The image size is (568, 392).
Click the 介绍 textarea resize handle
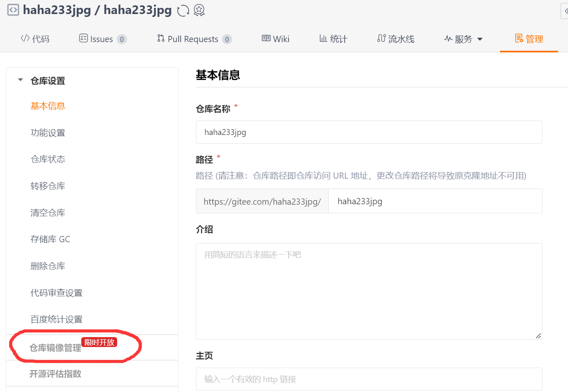click(x=538, y=336)
